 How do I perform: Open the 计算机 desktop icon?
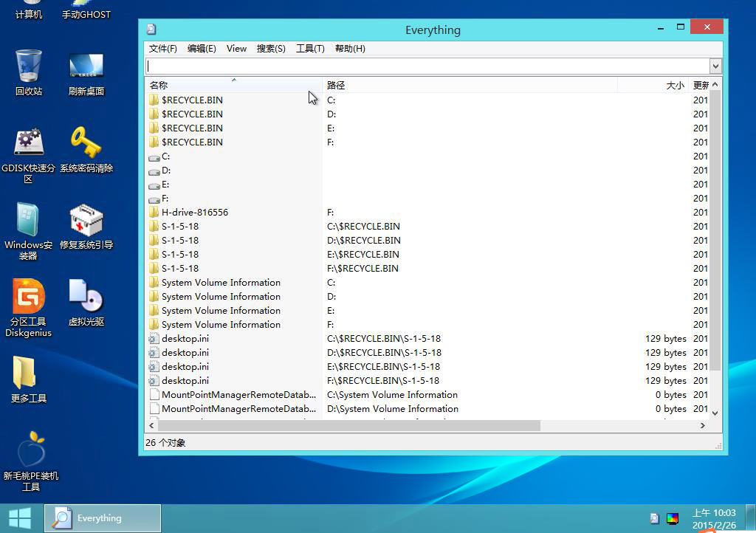point(29,10)
